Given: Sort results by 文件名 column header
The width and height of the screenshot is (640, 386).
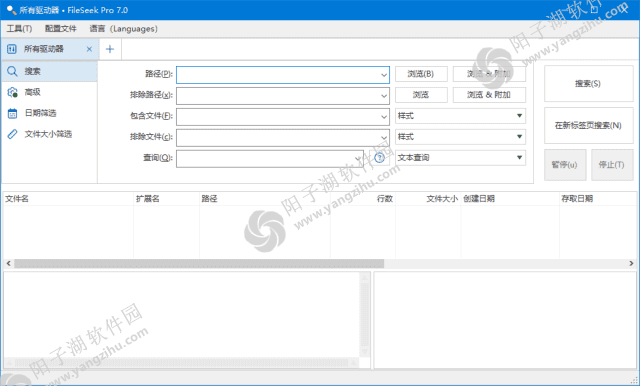Looking at the screenshot, I should coord(68,199).
